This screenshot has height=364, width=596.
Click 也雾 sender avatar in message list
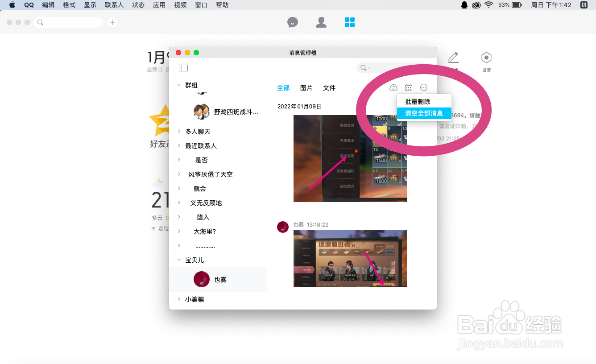(283, 227)
